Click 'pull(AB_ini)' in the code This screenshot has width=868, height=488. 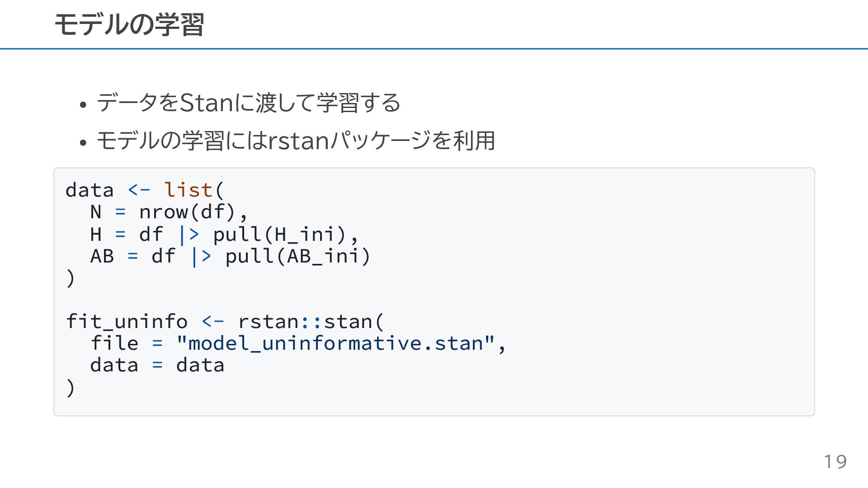pos(298,256)
